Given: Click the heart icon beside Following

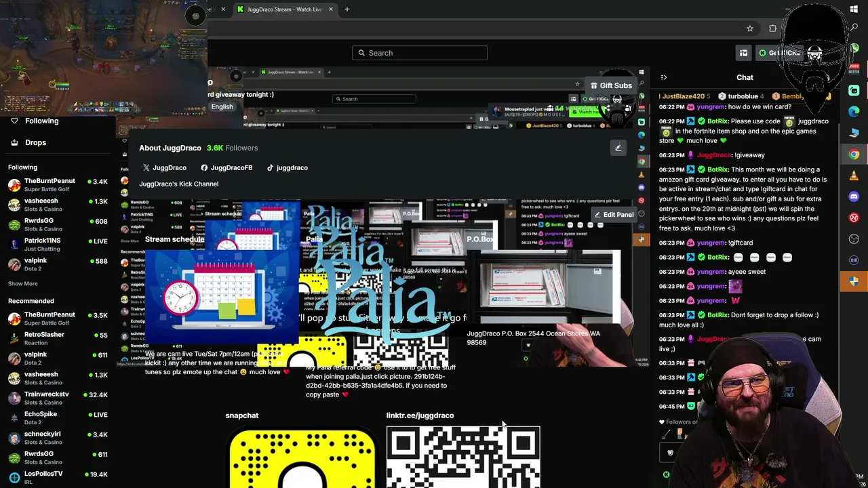Looking at the screenshot, I should tap(14, 121).
